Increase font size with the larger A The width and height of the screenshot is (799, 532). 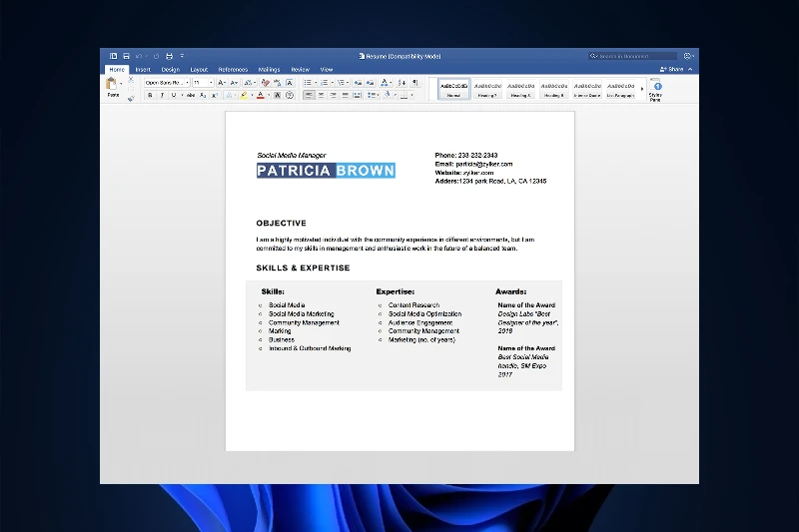[x=221, y=83]
